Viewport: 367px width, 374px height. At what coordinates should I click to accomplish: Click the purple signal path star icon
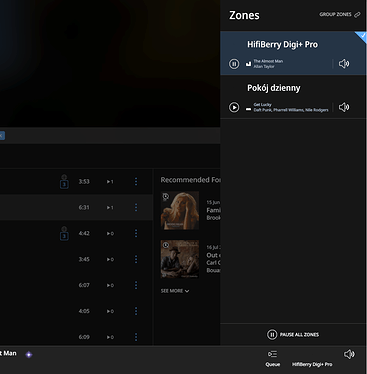(x=29, y=354)
